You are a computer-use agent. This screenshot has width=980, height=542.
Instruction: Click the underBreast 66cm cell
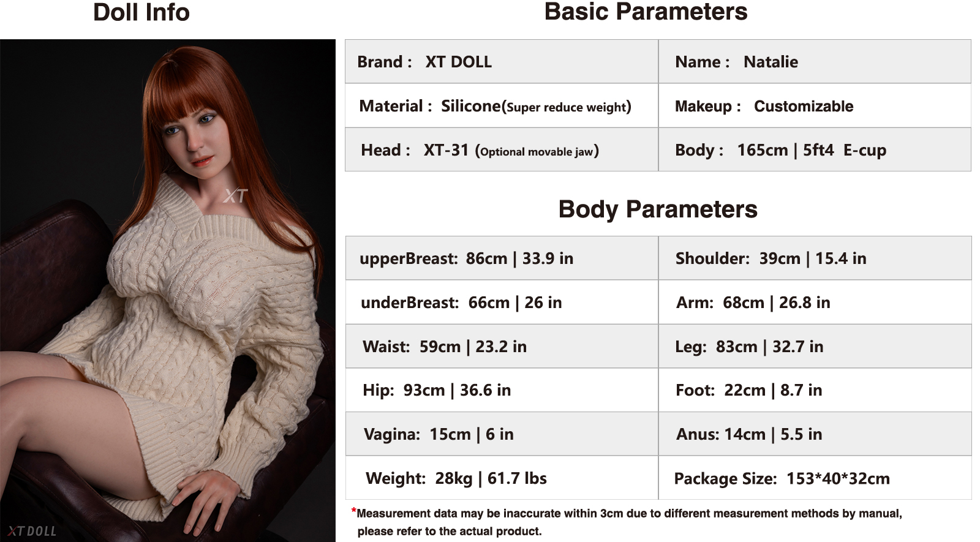coord(502,303)
